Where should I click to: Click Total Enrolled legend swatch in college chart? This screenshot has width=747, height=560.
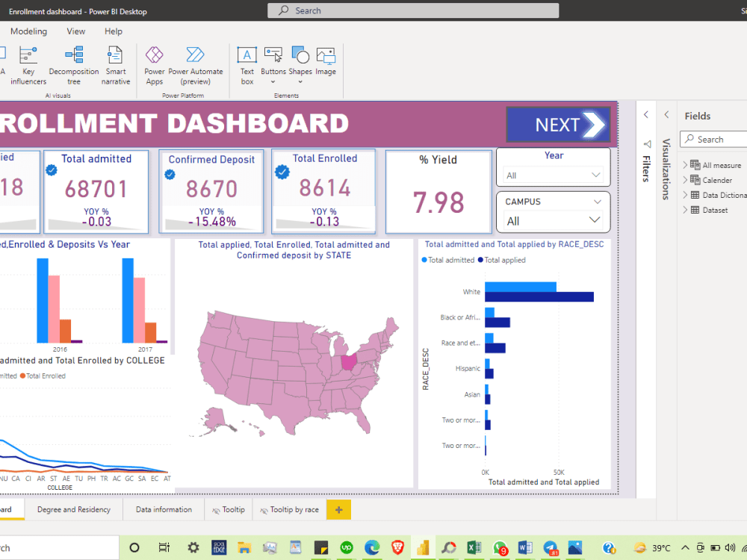click(22, 376)
